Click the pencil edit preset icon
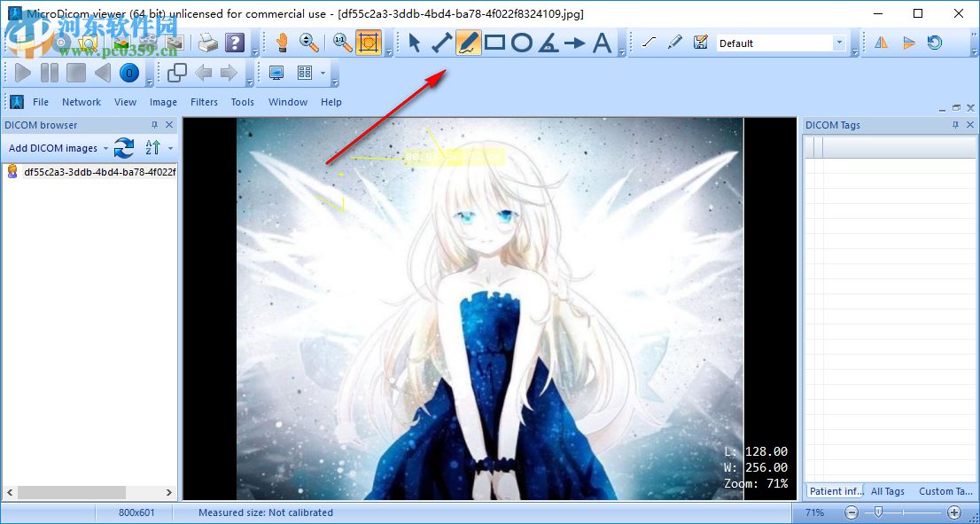980x524 pixels. 674,43
